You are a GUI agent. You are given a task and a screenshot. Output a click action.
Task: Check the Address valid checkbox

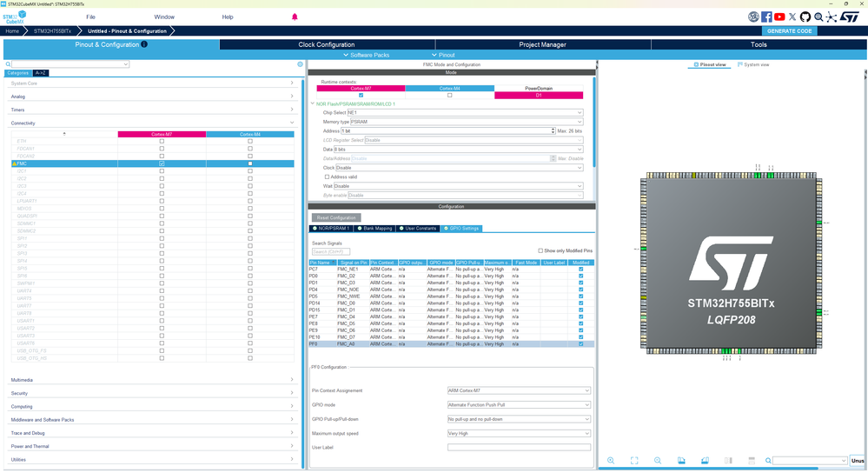[328, 177]
